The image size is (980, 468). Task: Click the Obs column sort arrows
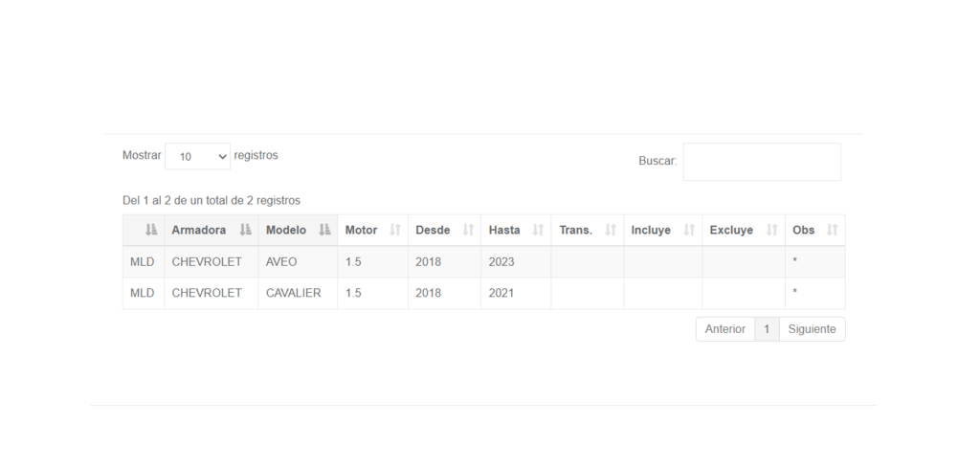(x=832, y=230)
